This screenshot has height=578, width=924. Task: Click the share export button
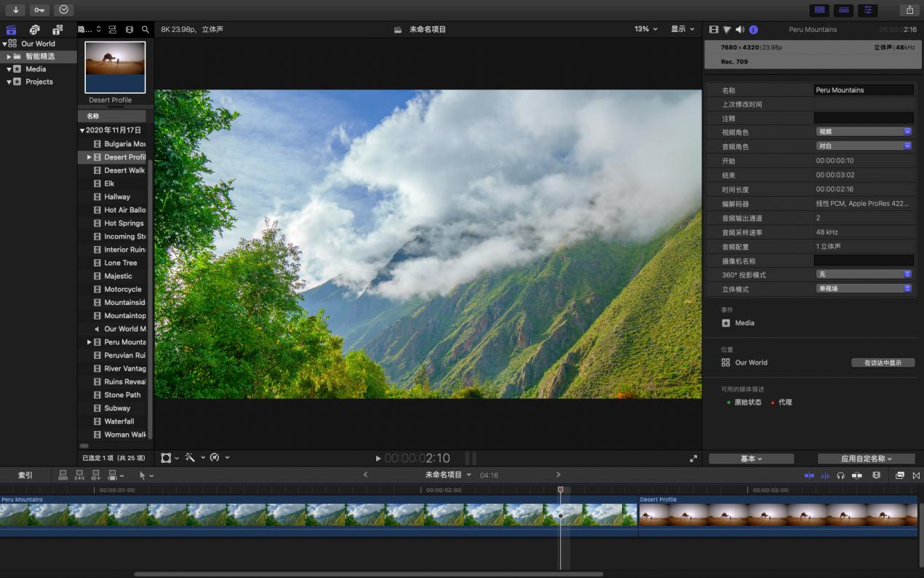(x=909, y=9)
